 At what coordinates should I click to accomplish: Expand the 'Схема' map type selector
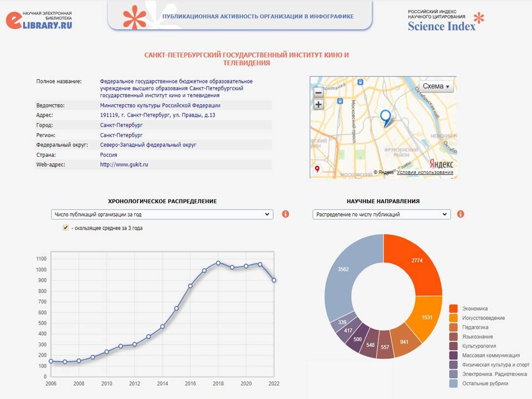point(437,86)
